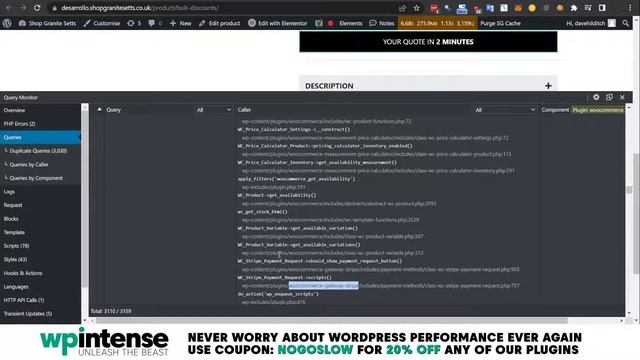Open the browser Extensions puzzle icon

coord(574,8)
